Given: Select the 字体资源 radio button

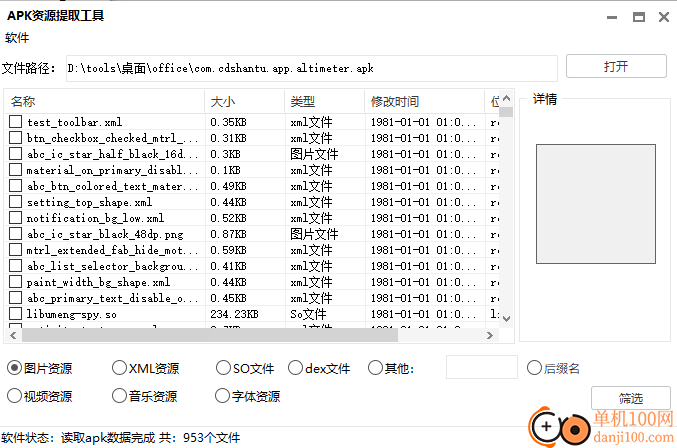Looking at the screenshot, I should 222,396.
